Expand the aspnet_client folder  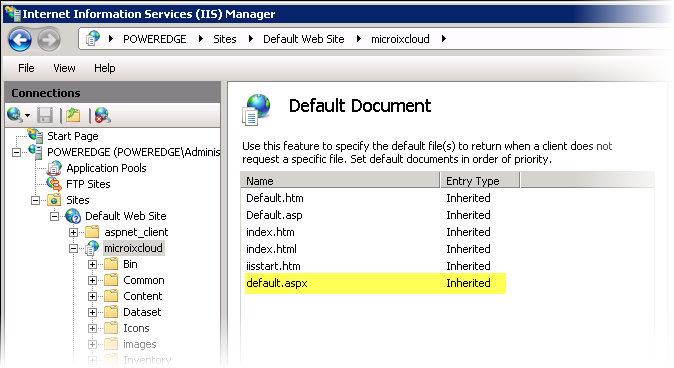(74, 232)
